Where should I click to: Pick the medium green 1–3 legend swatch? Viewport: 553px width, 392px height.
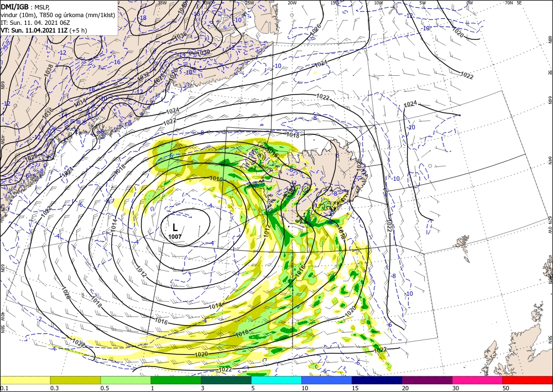176,380
